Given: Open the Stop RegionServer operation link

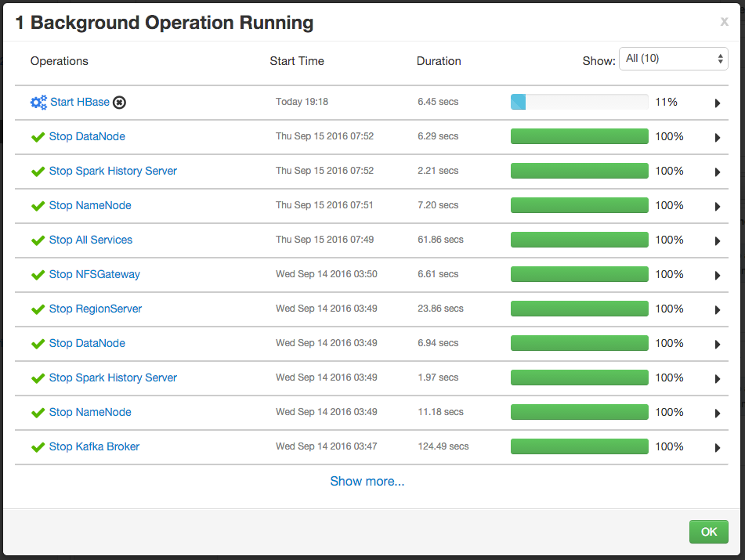Looking at the screenshot, I should click(96, 309).
